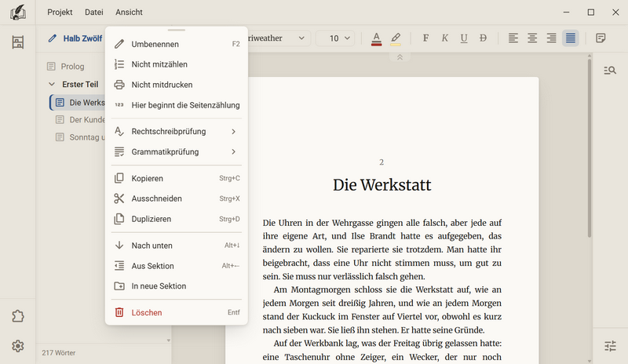Choose Ausschneiden from the context menu

coord(176,198)
